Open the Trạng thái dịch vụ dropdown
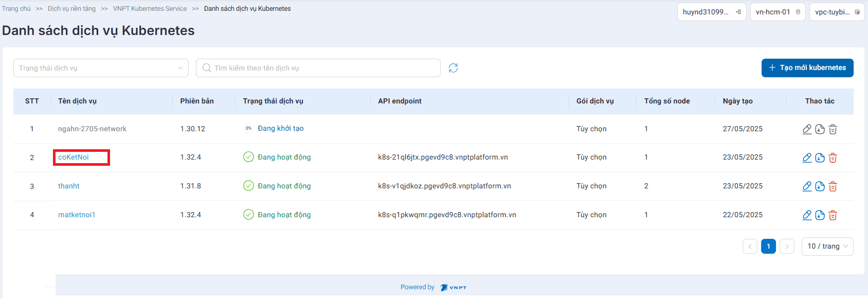The width and height of the screenshot is (868, 298). pos(101,68)
